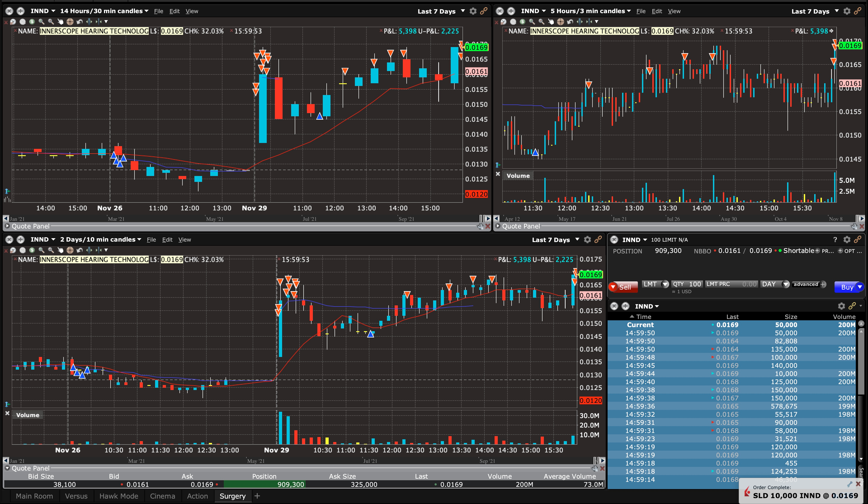Click time-and-sales vertical scrollbar thumb
868x504 pixels.
point(861,362)
